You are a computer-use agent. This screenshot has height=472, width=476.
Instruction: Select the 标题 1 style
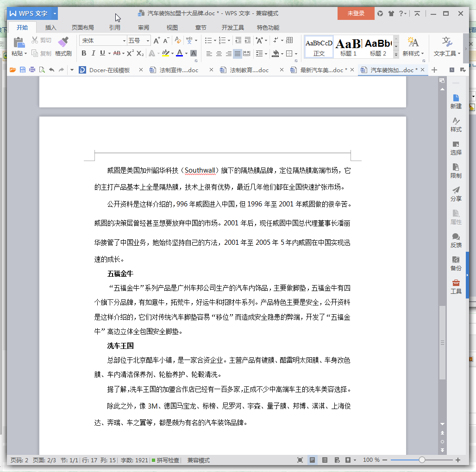point(348,47)
